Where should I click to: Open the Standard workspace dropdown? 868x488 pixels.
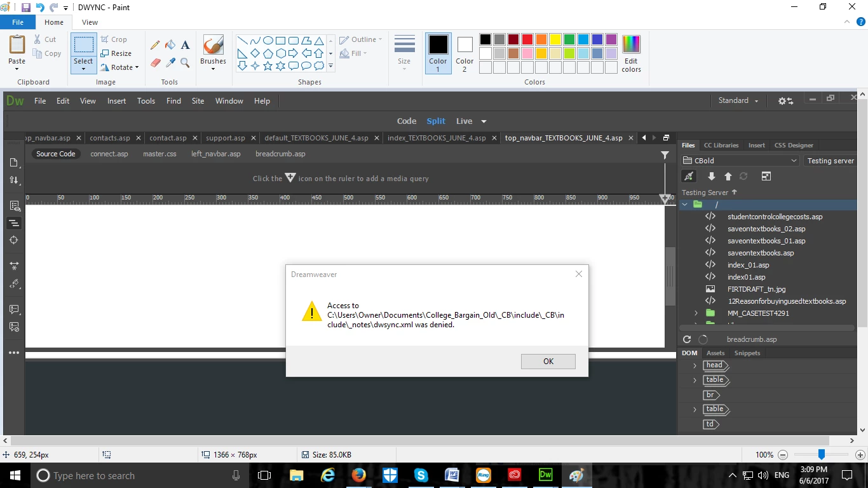(738, 100)
